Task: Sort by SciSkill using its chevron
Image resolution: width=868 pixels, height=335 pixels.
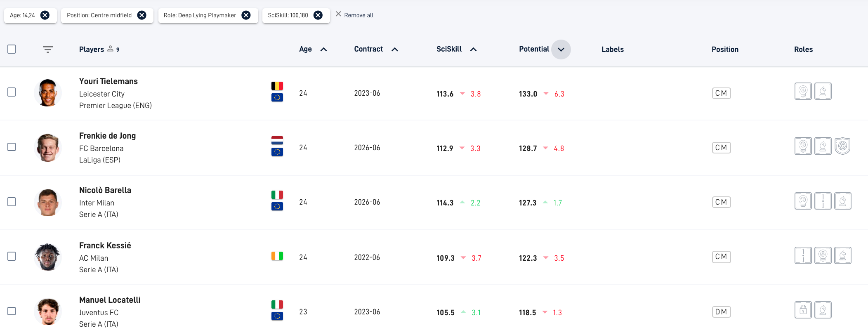Action: click(474, 50)
